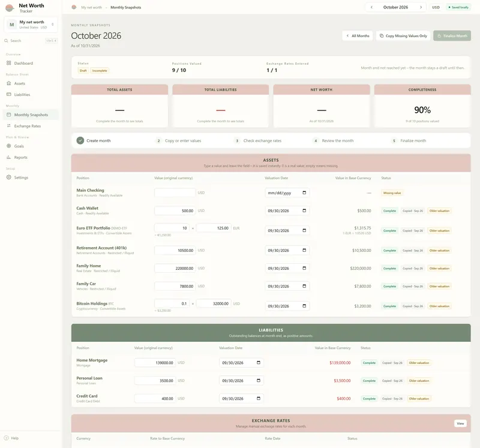Click the Goals target icon

(9, 146)
